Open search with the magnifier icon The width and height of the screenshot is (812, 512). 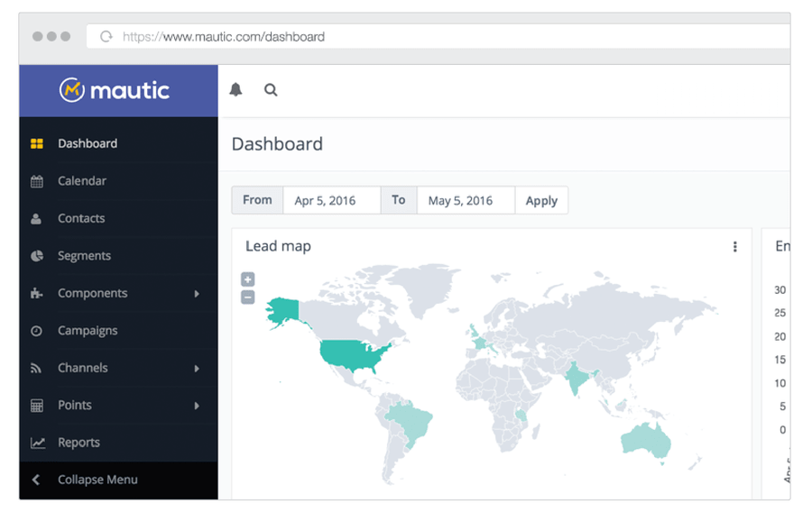point(271,89)
